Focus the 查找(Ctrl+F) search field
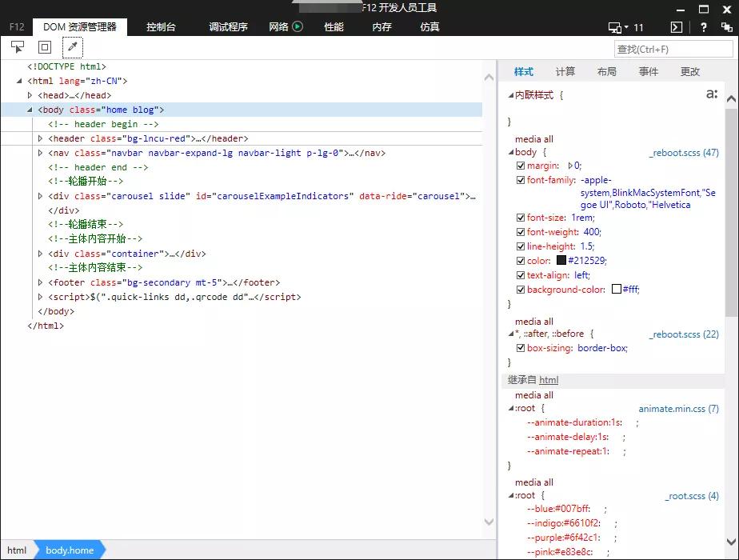Screen dimensions: 739x560 pyautogui.click(x=673, y=49)
